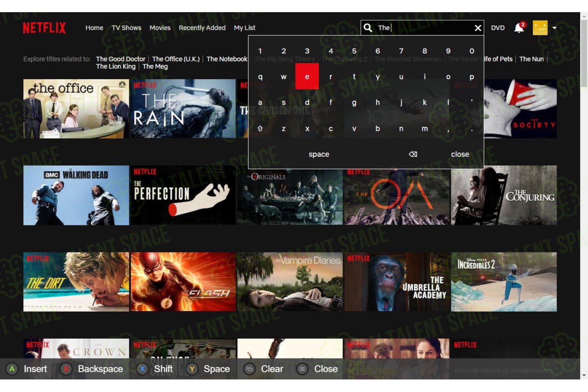Open The Dirt thumbnail
This screenshot has width=588, height=392.
coord(76,282)
